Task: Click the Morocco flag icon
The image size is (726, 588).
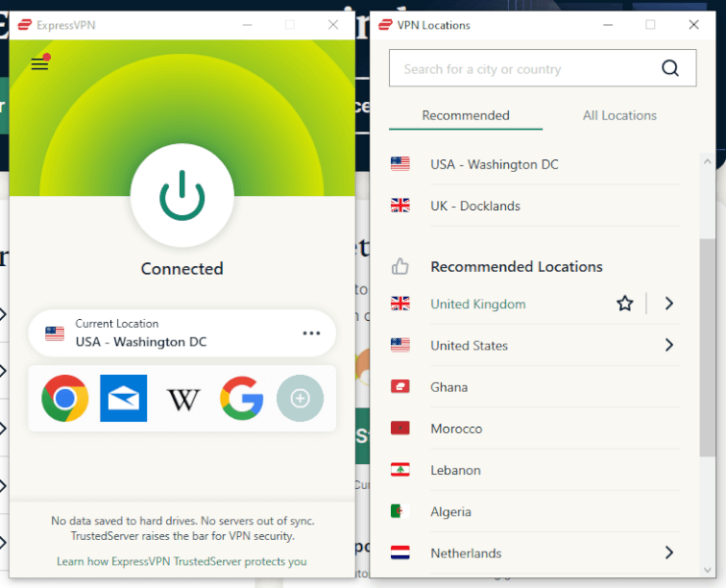Action: (x=400, y=428)
